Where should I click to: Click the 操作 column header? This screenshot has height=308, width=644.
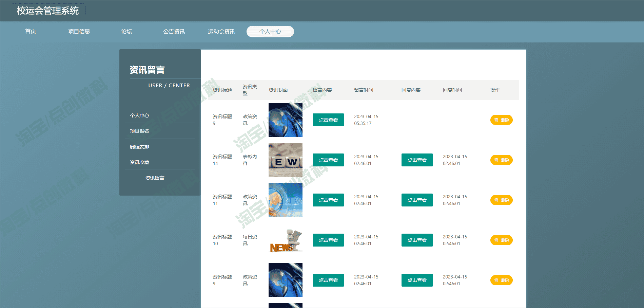pos(495,90)
